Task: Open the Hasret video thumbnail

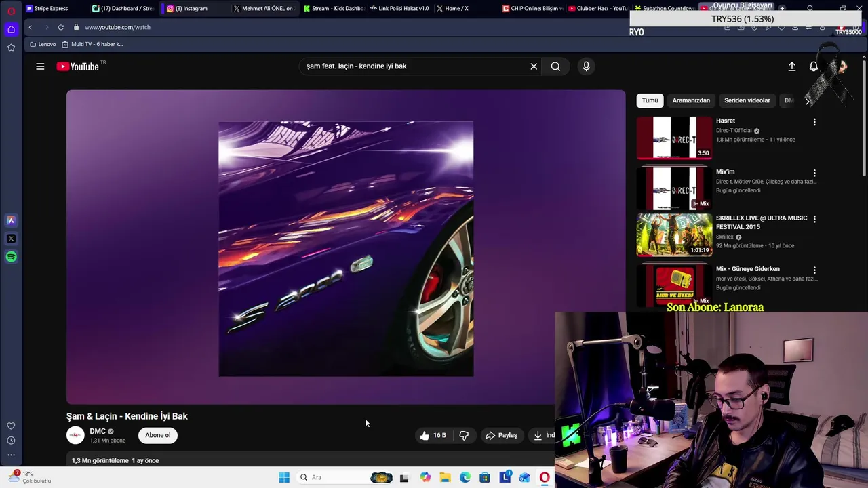Action: (x=674, y=138)
